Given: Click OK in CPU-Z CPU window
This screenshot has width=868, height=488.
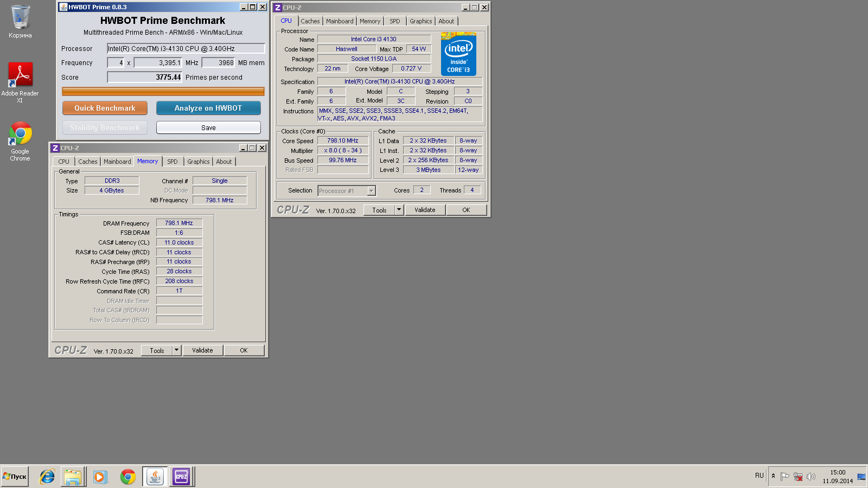Looking at the screenshot, I should [467, 210].
